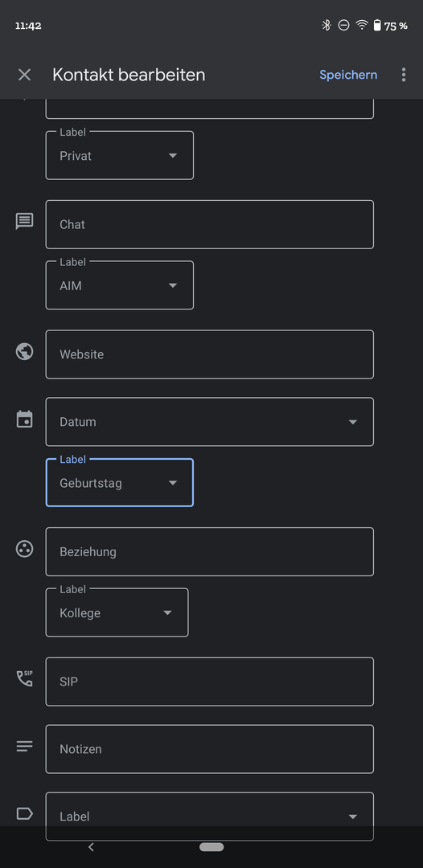This screenshot has width=423, height=868.
Task: Open the AIM chat label dropdown
Action: pyautogui.click(x=120, y=285)
